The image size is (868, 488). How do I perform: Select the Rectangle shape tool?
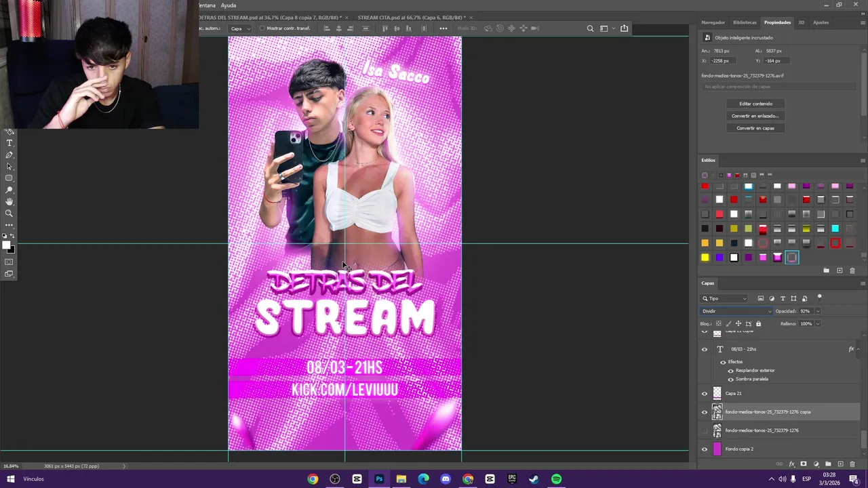point(9,178)
